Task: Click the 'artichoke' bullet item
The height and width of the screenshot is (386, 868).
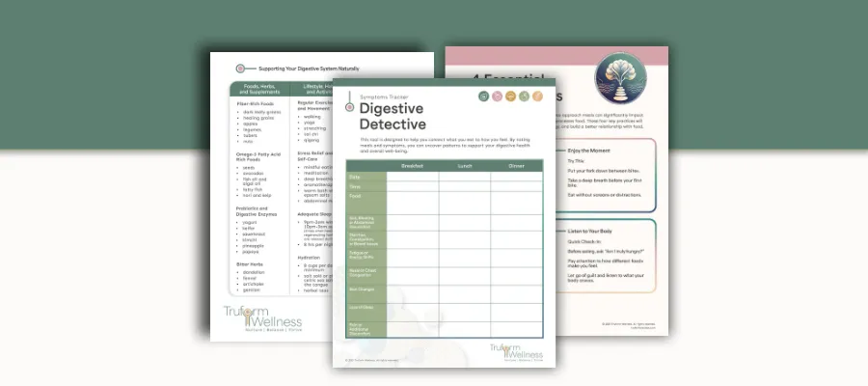Action: click(254, 284)
